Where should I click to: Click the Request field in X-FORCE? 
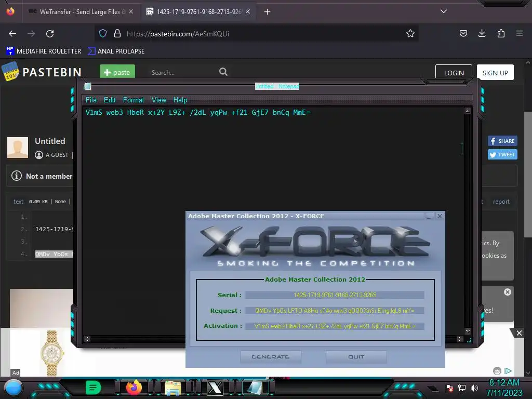click(x=335, y=311)
